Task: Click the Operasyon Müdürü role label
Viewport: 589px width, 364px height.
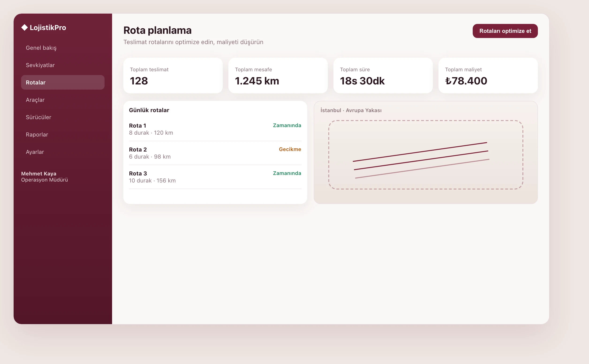Action: [45, 180]
